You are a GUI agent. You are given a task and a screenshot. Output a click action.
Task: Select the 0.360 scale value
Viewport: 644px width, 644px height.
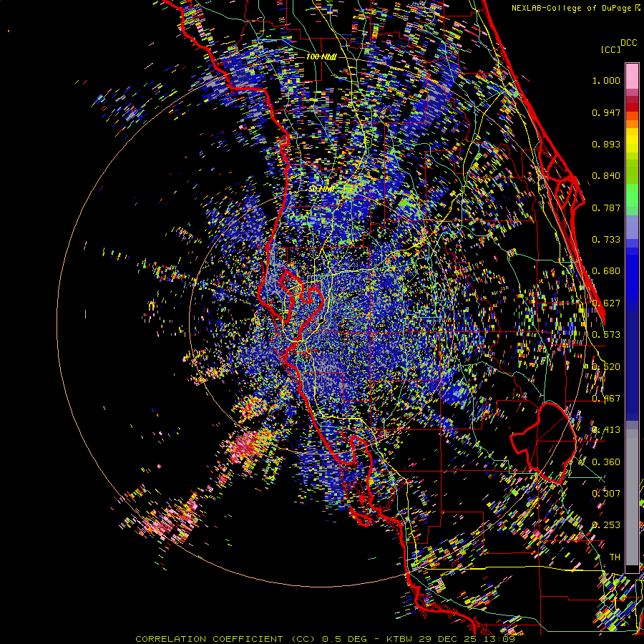(606, 462)
